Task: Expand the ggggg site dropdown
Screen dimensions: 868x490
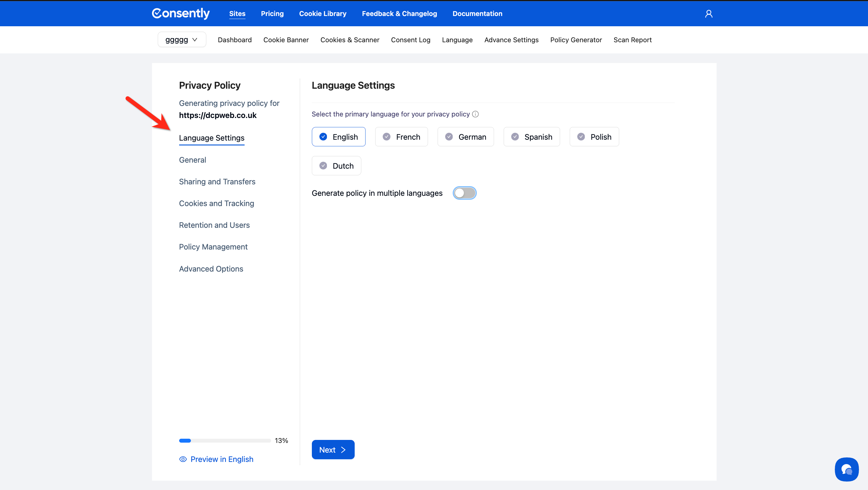Action: (x=182, y=40)
